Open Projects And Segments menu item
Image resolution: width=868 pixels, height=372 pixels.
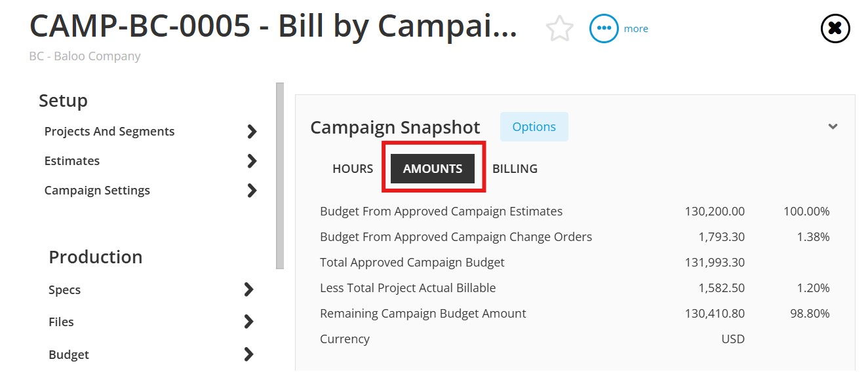point(109,132)
